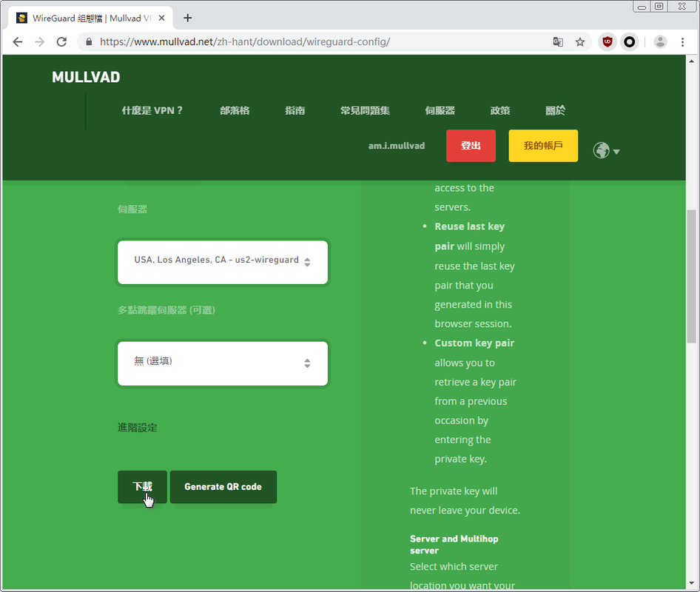700x592 pixels.
Task: Click the scrollbar up arrow
Action: [x=692, y=61]
